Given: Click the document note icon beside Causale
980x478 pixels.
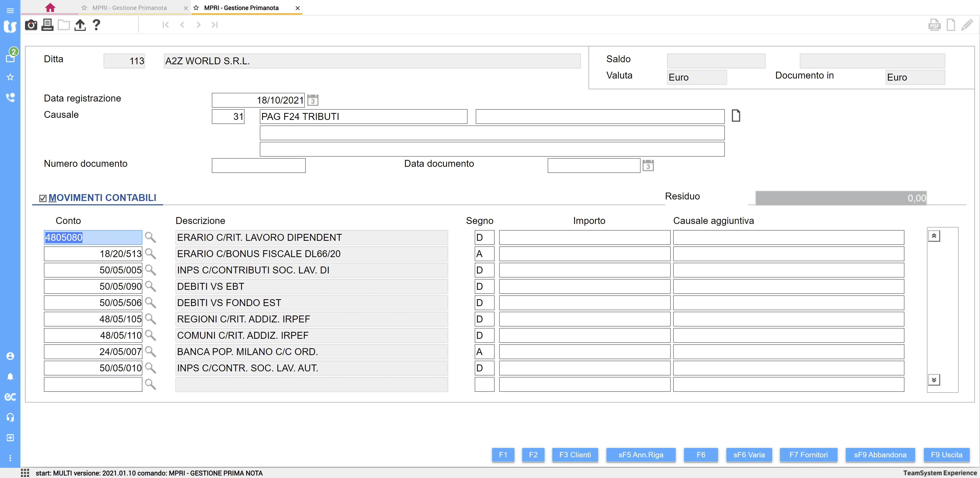Looking at the screenshot, I should (x=736, y=116).
